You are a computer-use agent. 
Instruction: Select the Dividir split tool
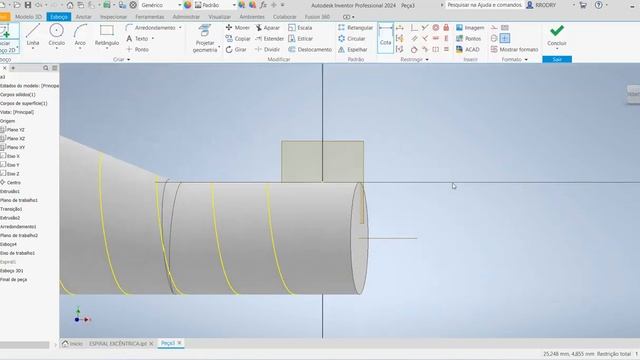click(x=268, y=49)
